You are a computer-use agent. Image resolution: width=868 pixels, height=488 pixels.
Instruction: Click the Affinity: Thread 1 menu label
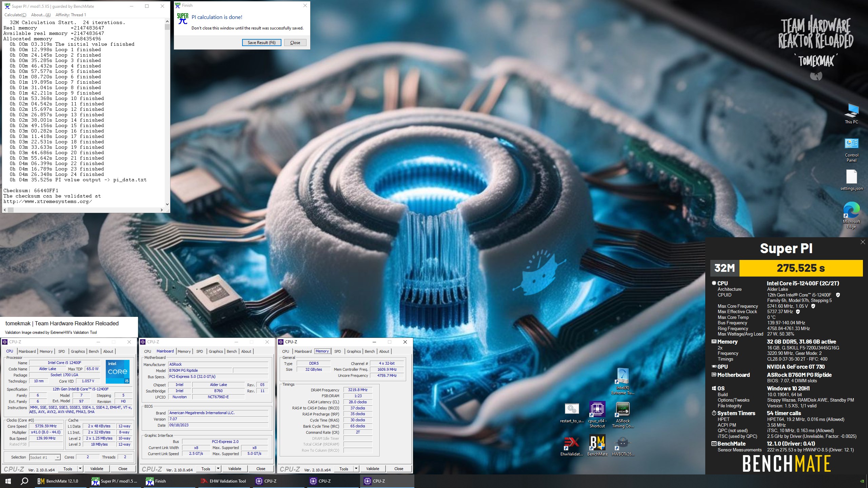[71, 15]
